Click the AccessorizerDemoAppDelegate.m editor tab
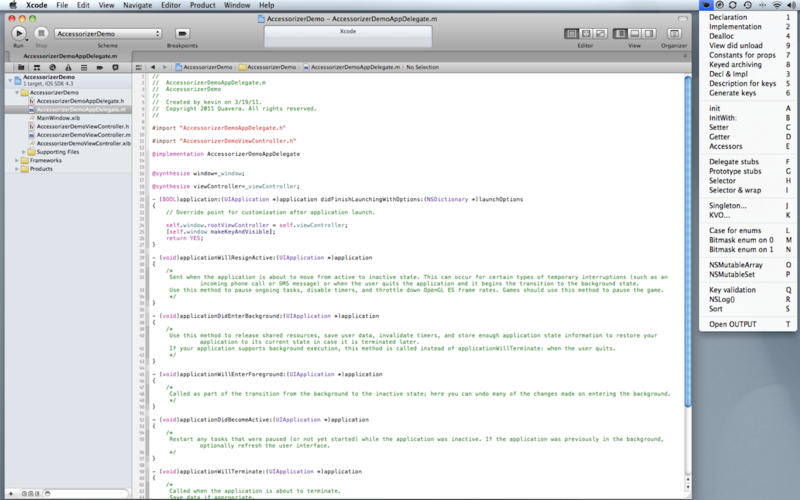Image resolution: width=800 pixels, height=500 pixels. [x=70, y=56]
